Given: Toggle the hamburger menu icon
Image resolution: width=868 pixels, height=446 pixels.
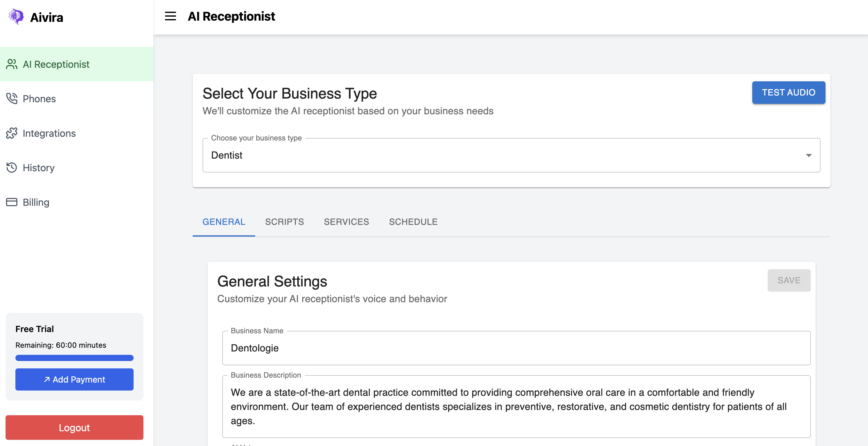Looking at the screenshot, I should pyautogui.click(x=170, y=16).
